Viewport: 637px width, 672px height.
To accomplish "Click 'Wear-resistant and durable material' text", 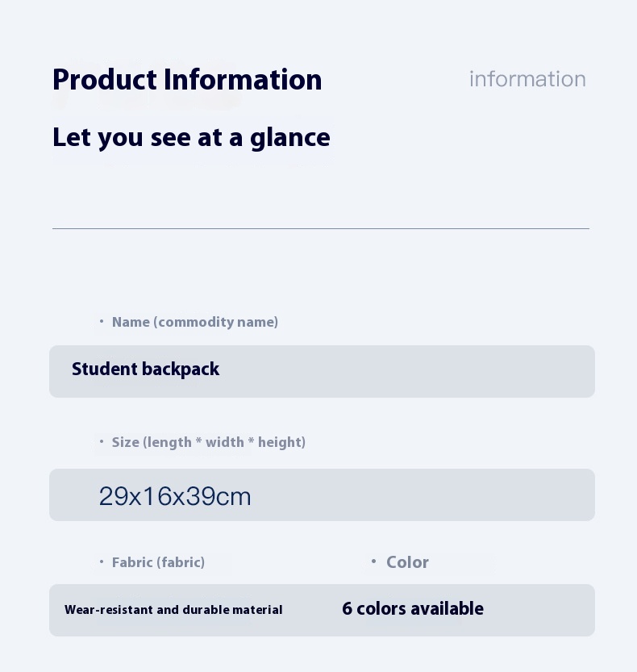I will click(x=173, y=609).
